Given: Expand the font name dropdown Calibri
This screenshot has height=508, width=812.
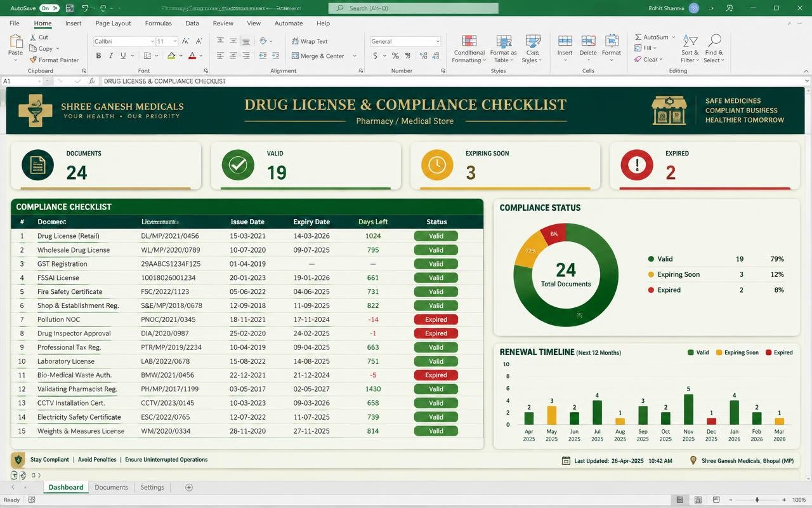Looking at the screenshot, I should (x=152, y=41).
